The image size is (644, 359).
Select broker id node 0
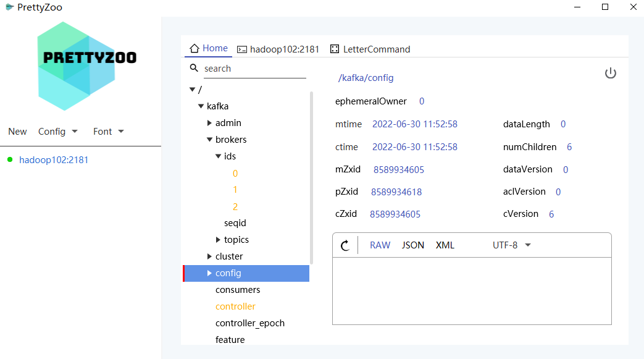pos(235,174)
